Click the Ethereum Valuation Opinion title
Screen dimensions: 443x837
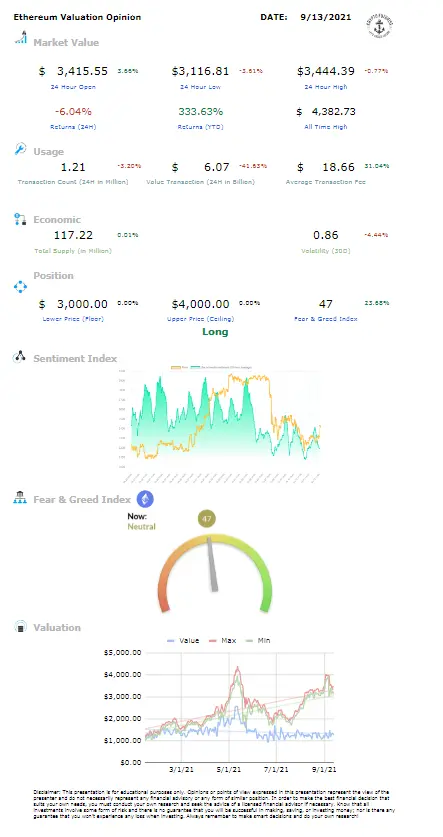(77, 17)
